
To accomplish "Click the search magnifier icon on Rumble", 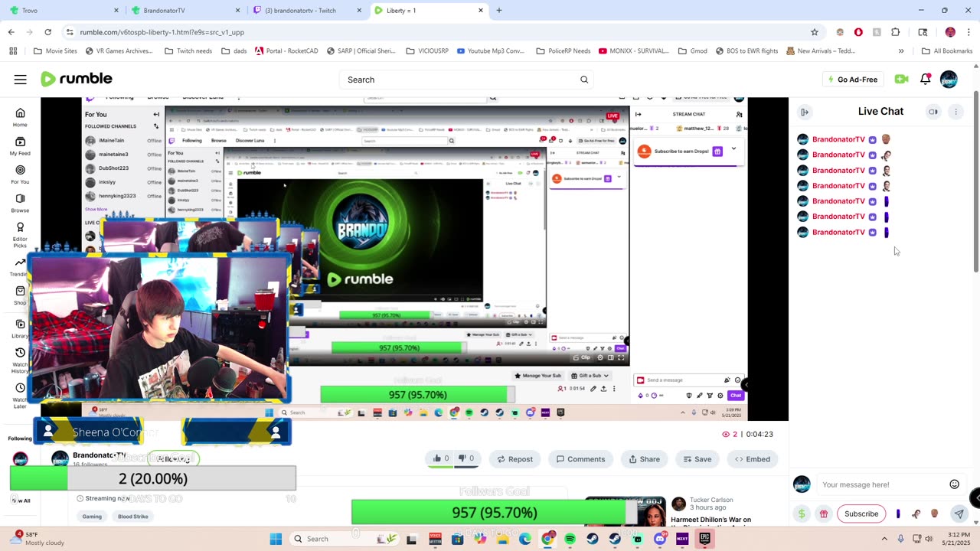I will (x=584, y=80).
